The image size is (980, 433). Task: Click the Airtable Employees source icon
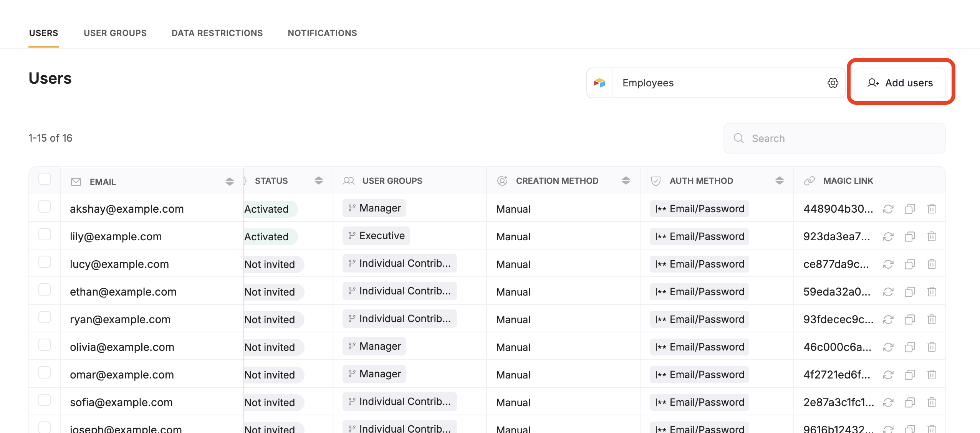[599, 83]
